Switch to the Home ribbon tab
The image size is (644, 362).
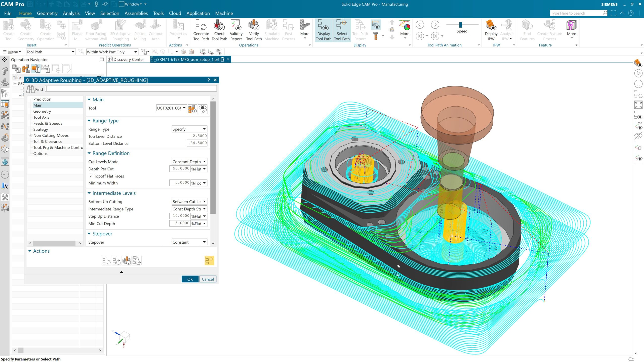25,13
